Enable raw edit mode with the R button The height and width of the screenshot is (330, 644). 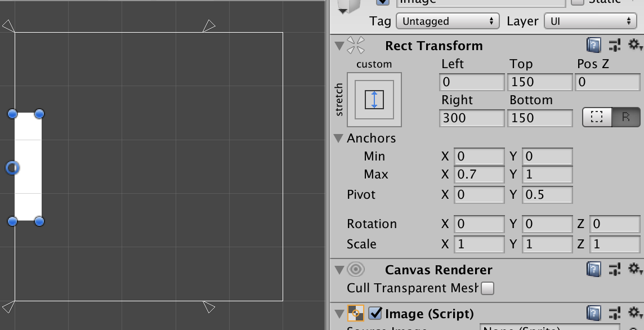pyautogui.click(x=626, y=118)
